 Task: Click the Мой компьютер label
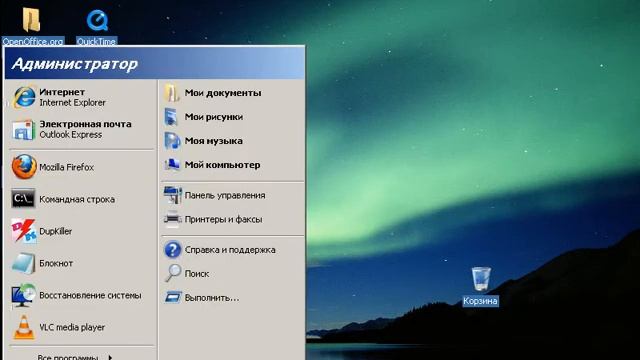click(222, 165)
